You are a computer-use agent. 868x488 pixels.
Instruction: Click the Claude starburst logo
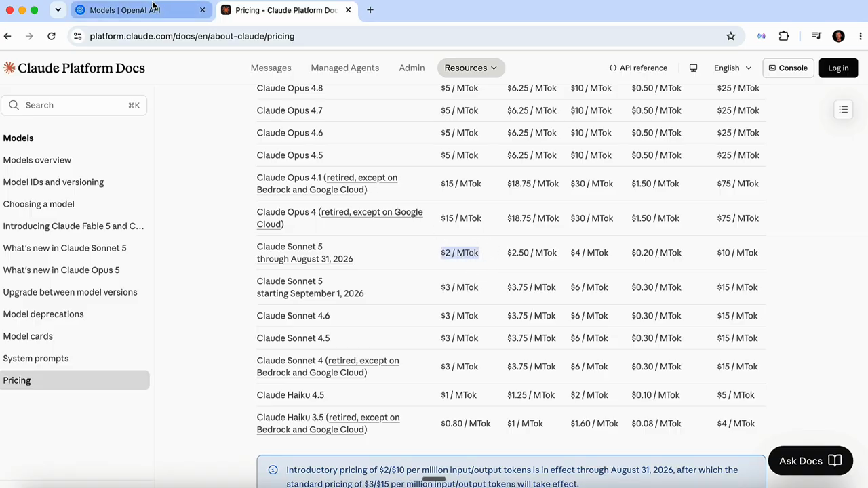point(9,68)
